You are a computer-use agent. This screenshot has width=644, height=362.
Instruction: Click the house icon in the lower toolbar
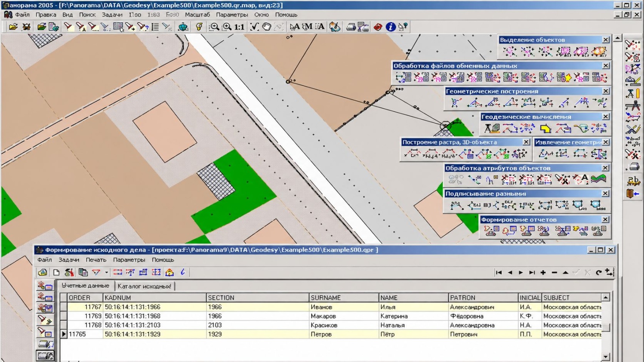coord(169,272)
